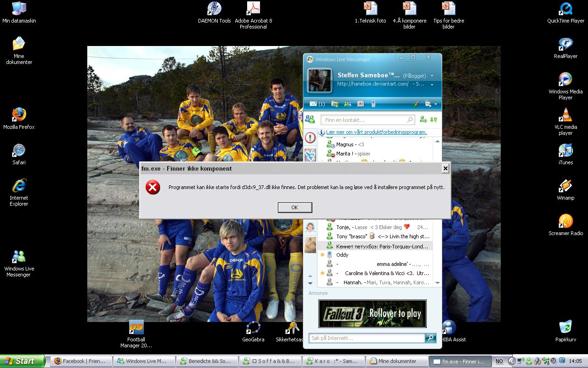The height and width of the screenshot is (368, 588).
Task: Click contact list scrollbar up arrow
Action: 437,141
